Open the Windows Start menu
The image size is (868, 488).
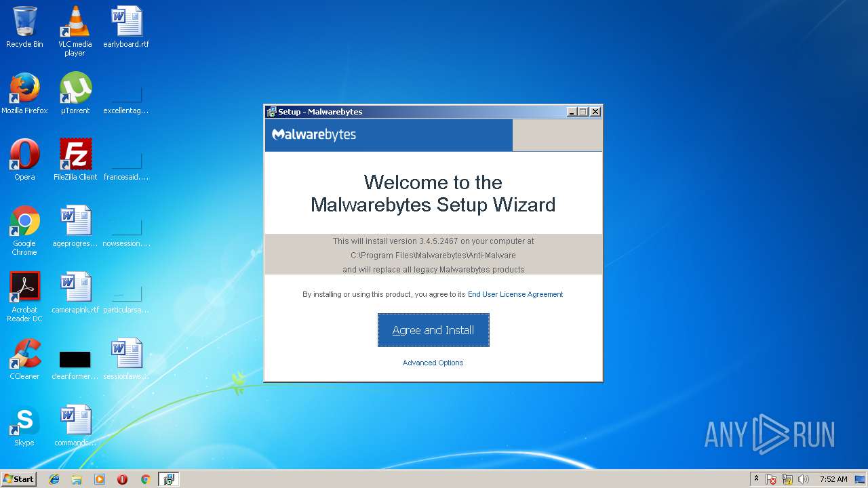click(19, 479)
